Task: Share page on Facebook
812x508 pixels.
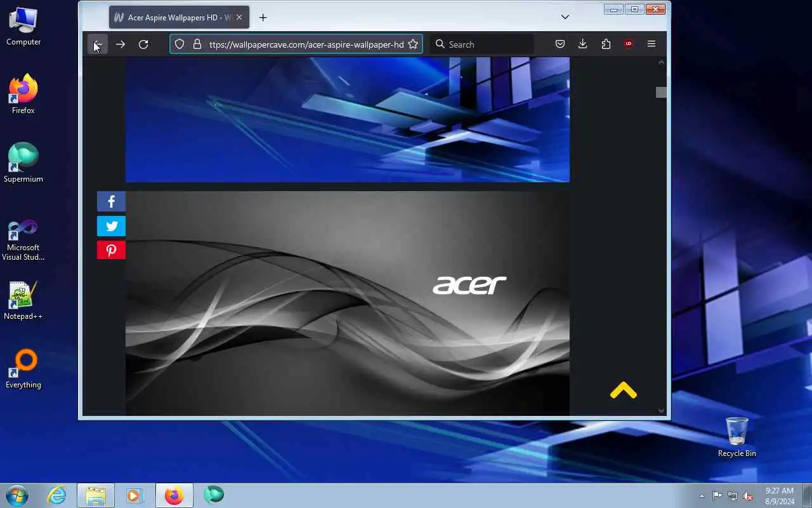Action: click(111, 201)
